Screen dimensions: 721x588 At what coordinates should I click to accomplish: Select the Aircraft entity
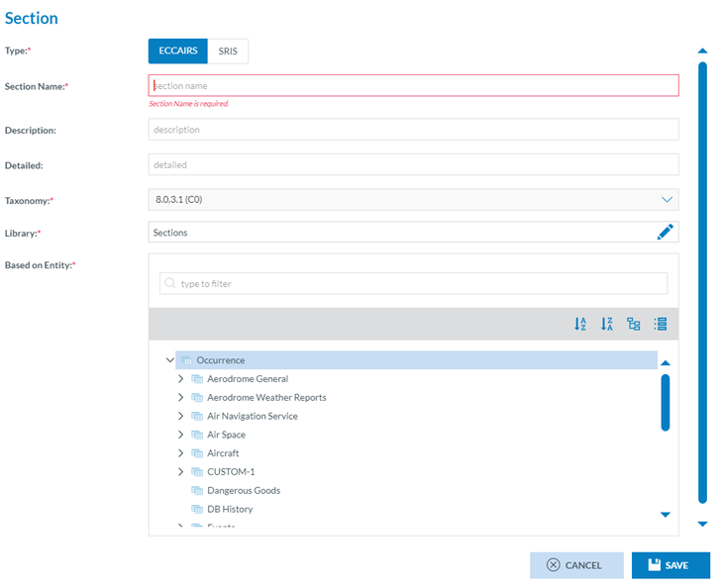(x=223, y=453)
